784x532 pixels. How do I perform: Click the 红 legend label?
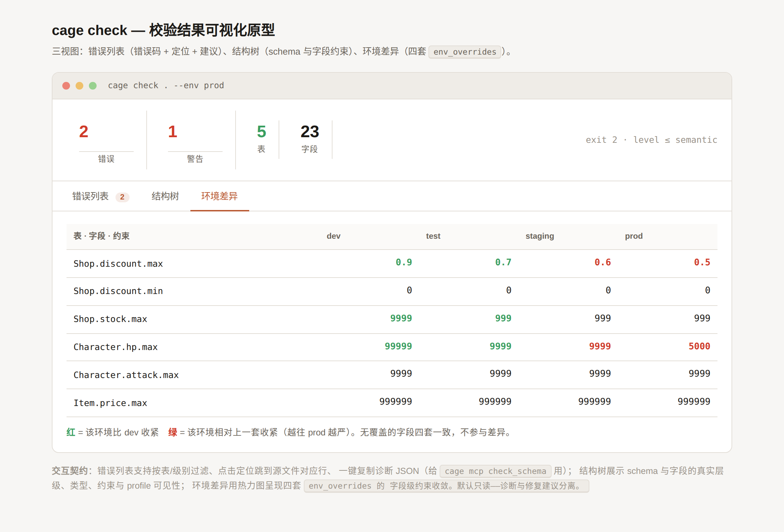tap(71, 432)
